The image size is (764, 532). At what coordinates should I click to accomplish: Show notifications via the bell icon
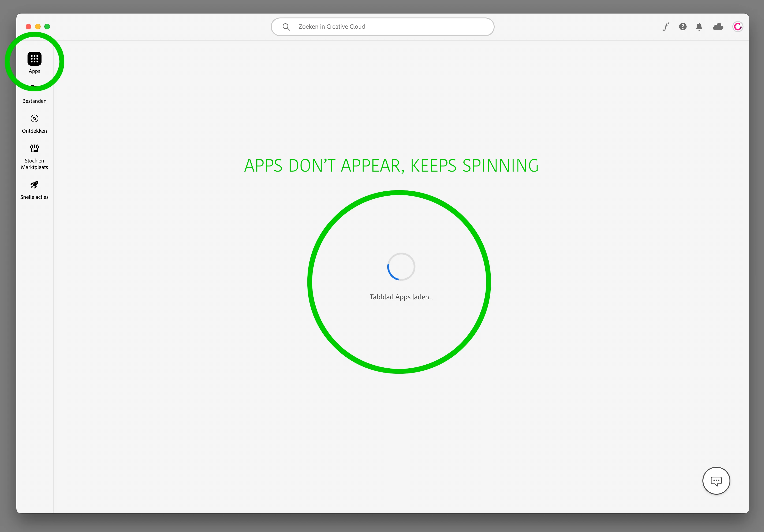click(x=699, y=27)
